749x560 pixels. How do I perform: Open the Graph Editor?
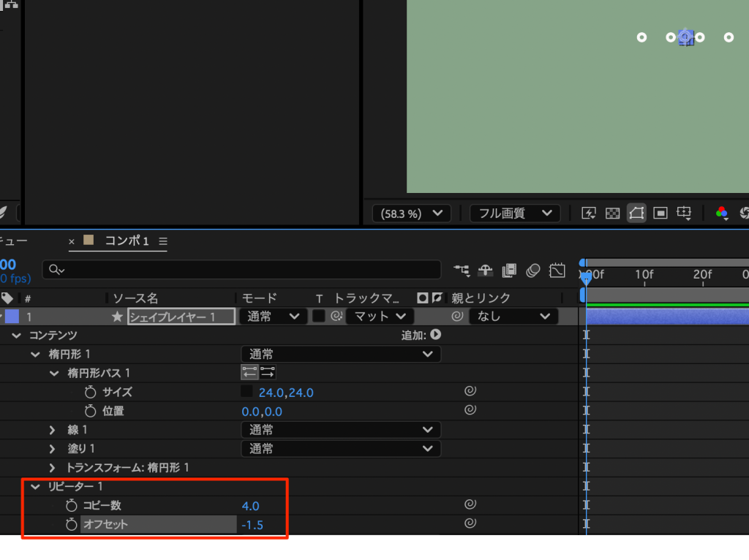click(557, 270)
